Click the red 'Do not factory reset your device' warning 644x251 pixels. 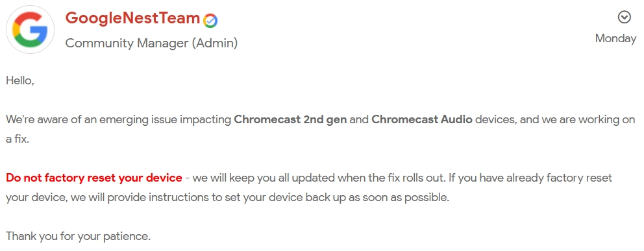tap(94, 178)
